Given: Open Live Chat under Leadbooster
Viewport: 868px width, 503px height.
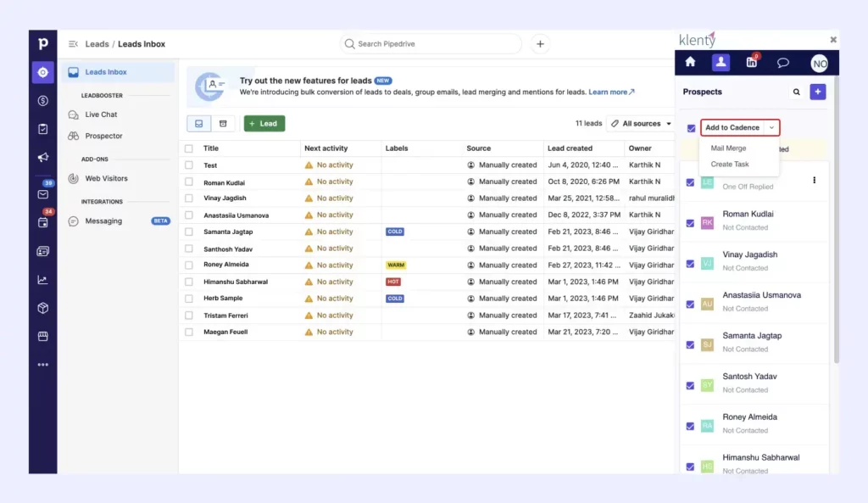Looking at the screenshot, I should [x=101, y=115].
